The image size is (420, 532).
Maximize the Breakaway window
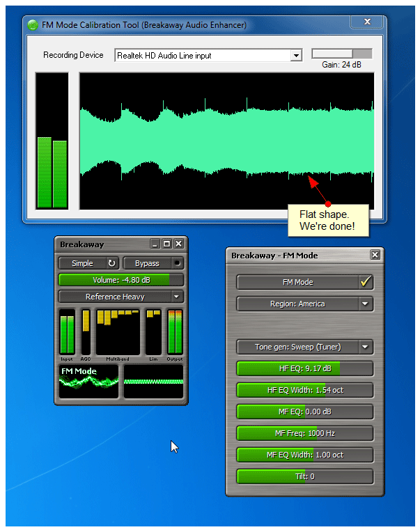[167, 244]
